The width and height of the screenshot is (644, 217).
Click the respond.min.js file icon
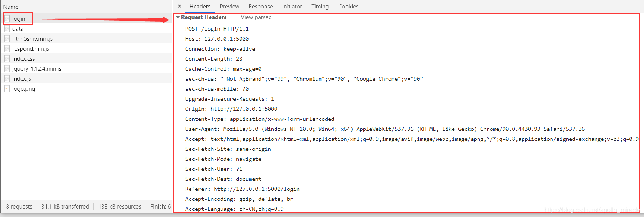tap(7, 49)
